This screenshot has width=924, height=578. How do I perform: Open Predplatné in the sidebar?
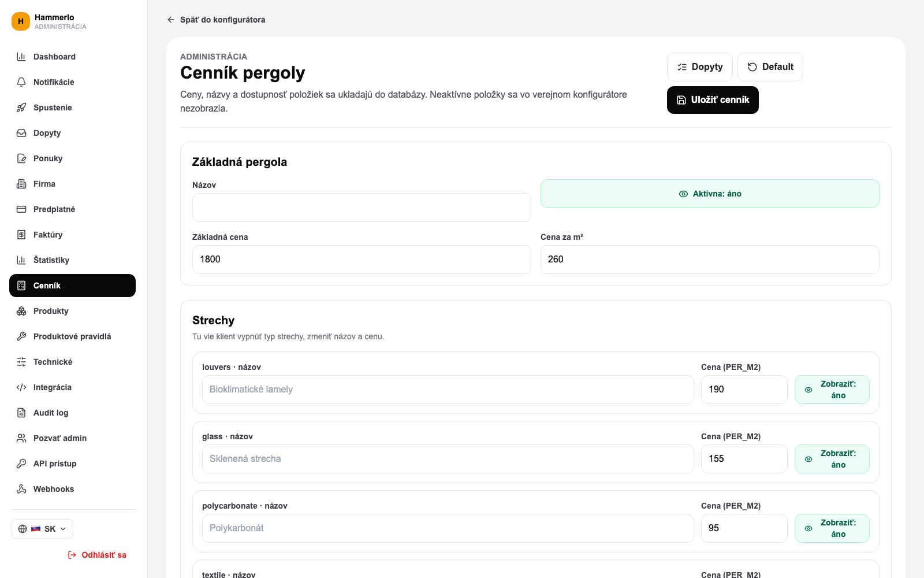tap(72, 209)
